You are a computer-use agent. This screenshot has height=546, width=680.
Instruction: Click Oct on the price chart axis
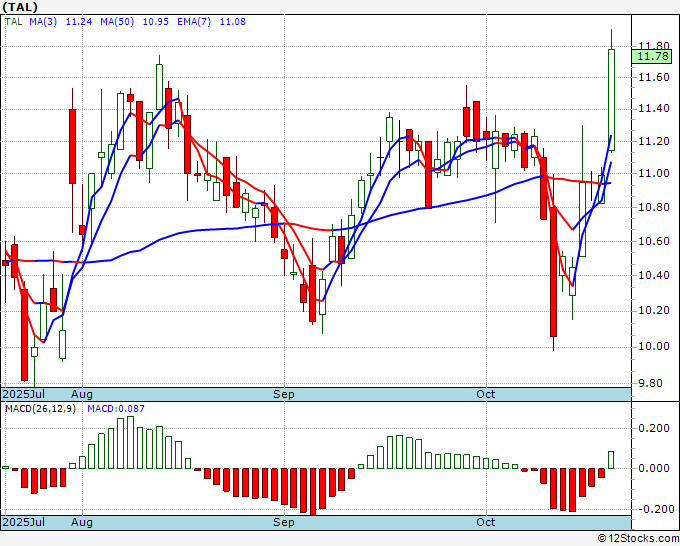click(x=486, y=394)
